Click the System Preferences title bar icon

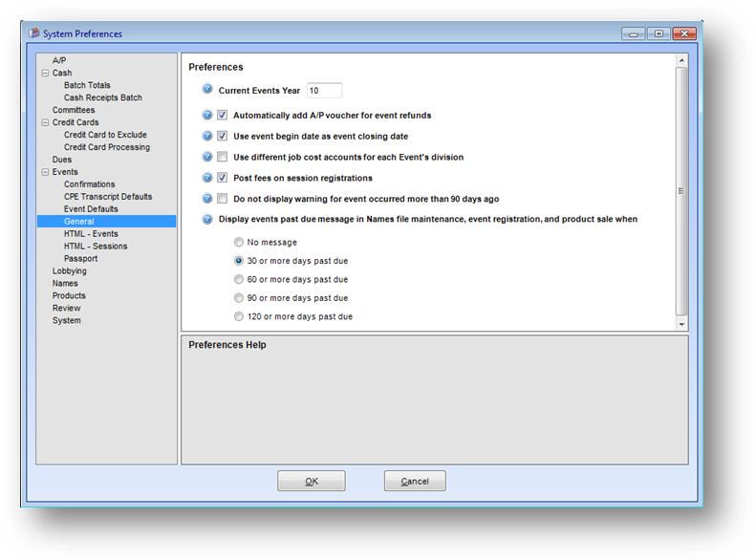(33, 33)
